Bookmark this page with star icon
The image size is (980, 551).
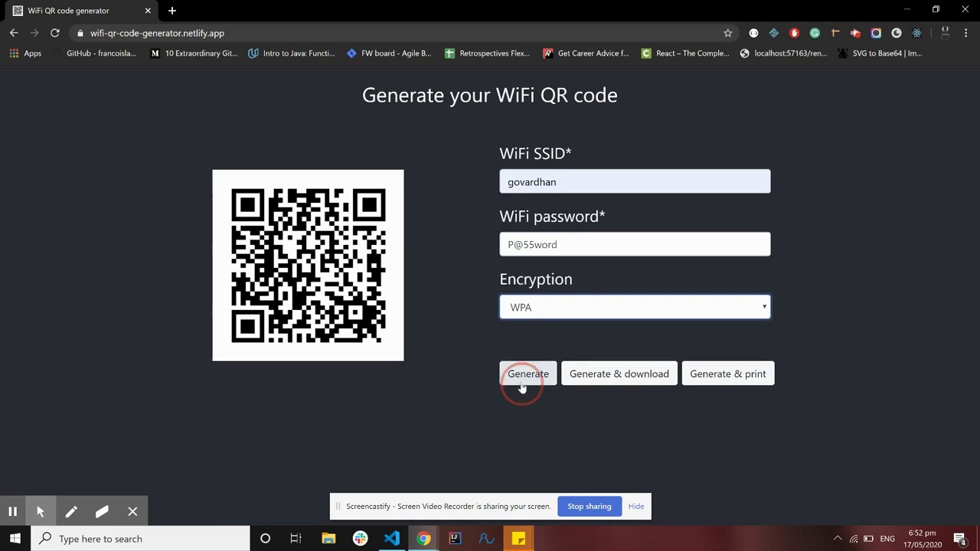727,33
